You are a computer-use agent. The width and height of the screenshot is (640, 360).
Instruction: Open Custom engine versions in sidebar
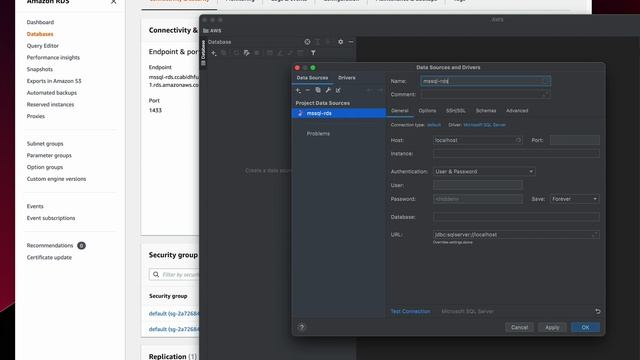point(56,179)
